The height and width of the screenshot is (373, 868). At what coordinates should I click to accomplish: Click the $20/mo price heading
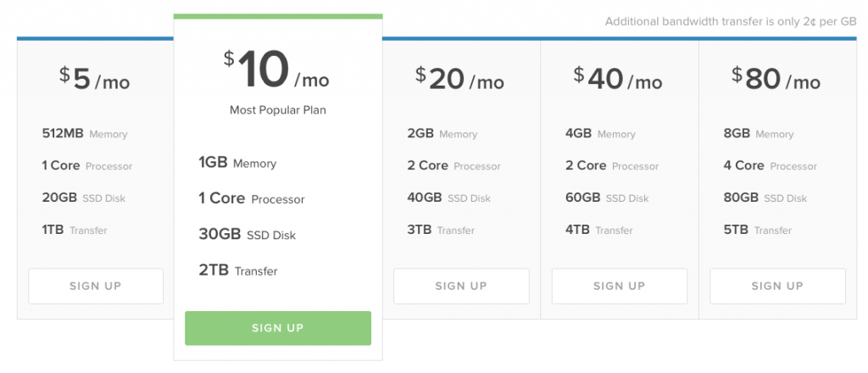click(460, 79)
